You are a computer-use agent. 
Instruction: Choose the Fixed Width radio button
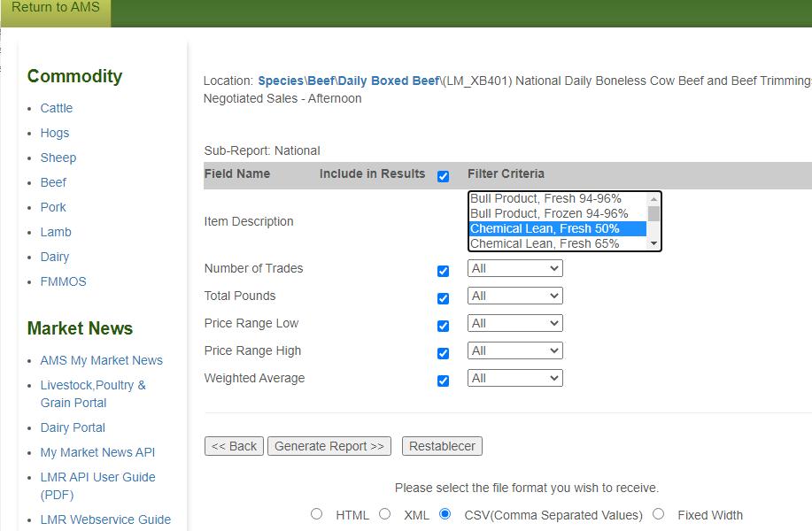coord(658,514)
